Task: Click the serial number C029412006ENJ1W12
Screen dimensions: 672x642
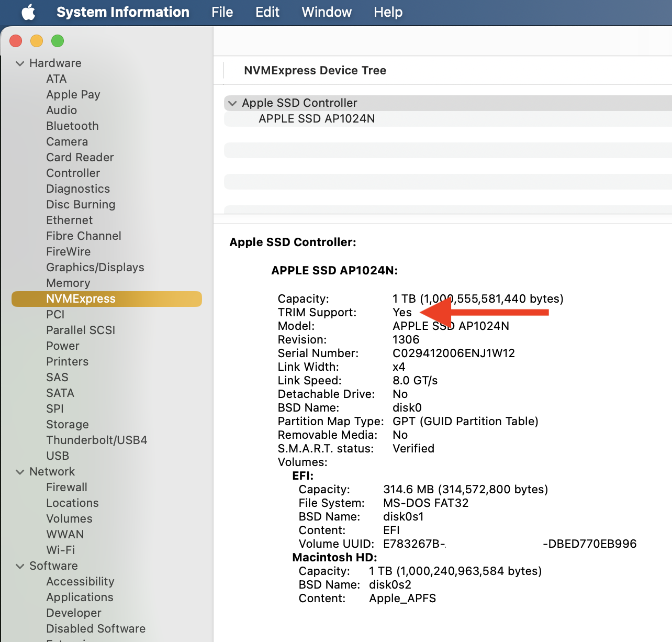Action: [x=454, y=353]
